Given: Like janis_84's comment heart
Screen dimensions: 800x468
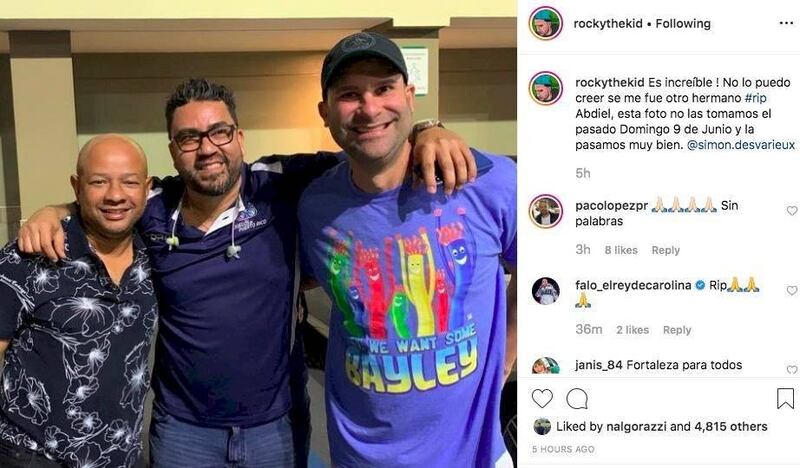Looking at the screenshot, I should coord(792,370).
